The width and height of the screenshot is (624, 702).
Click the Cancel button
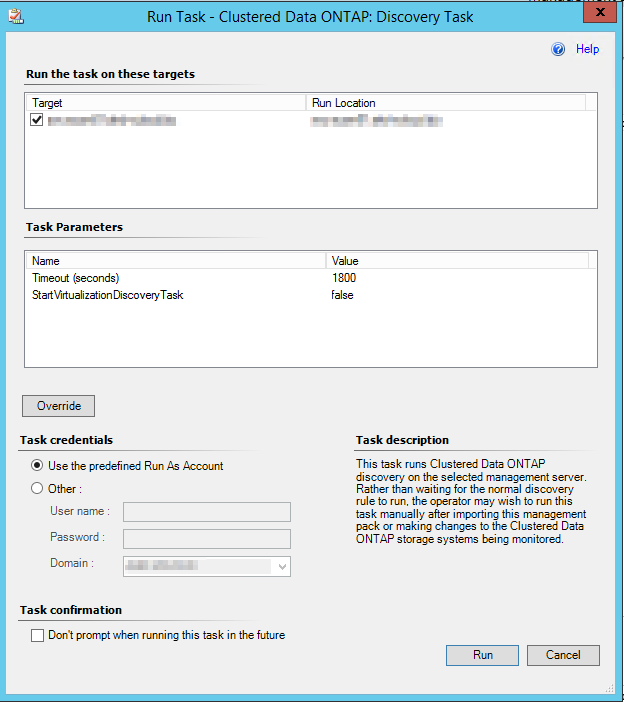(x=563, y=655)
